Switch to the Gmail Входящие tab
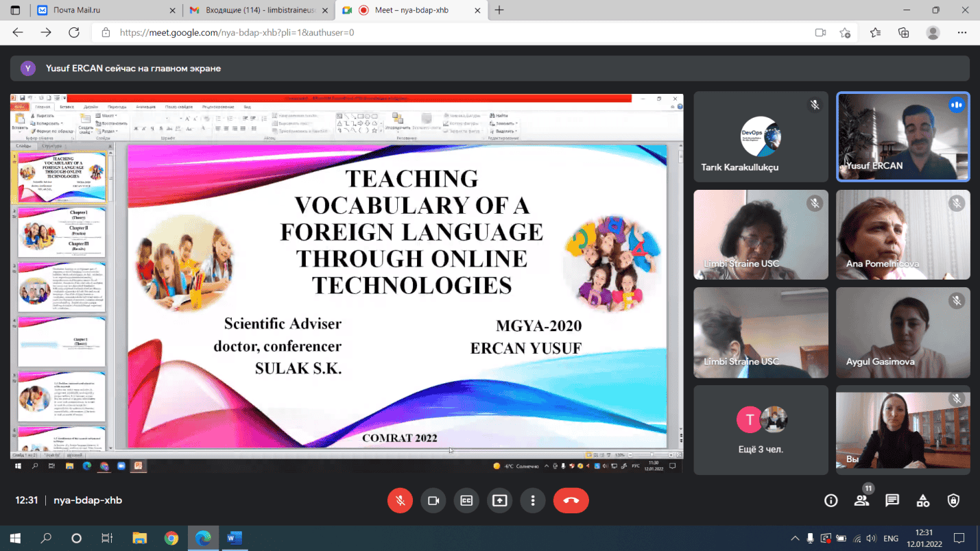980x551 pixels. pos(259,10)
